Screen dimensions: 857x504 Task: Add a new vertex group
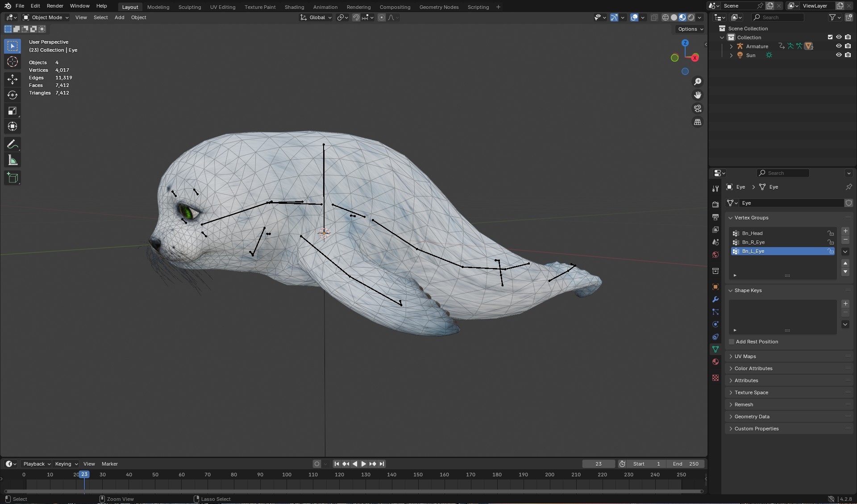[845, 231]
